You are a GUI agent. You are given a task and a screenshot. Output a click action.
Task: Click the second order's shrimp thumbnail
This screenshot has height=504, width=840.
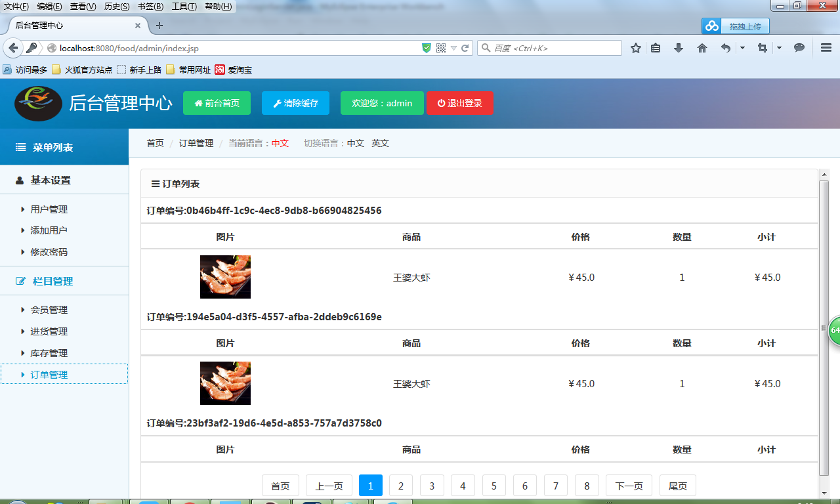225,383
